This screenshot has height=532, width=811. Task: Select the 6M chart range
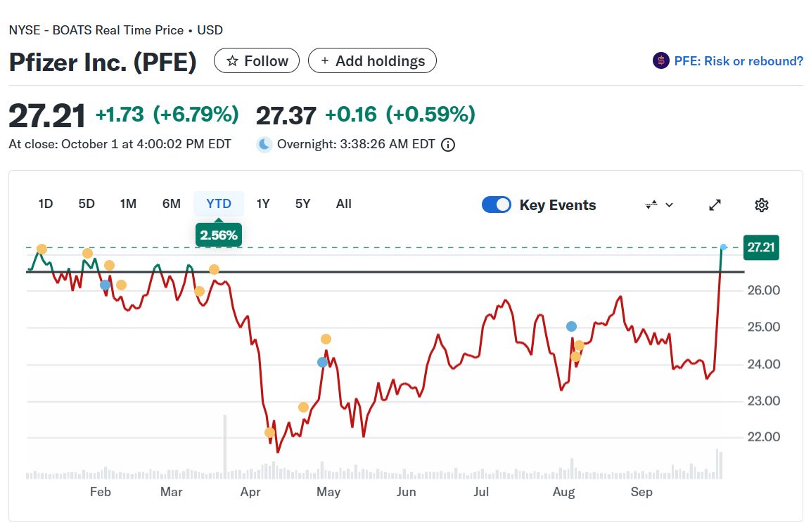click(171, 204)
